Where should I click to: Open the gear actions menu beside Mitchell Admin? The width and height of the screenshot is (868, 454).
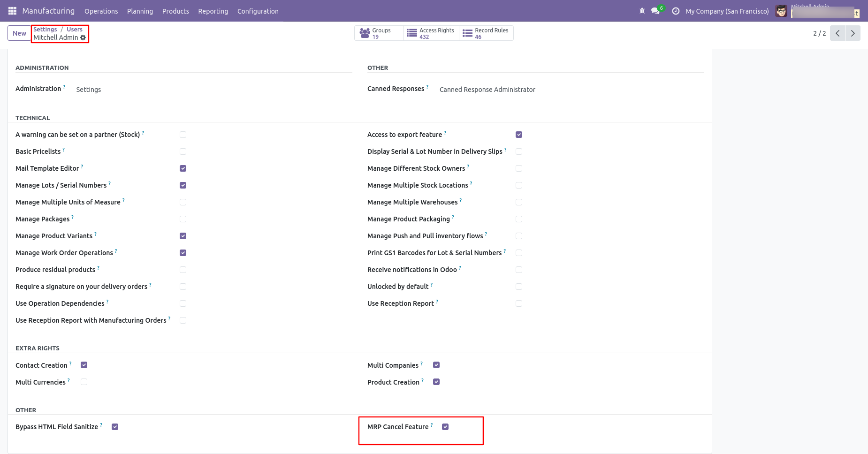coord(83,38)
